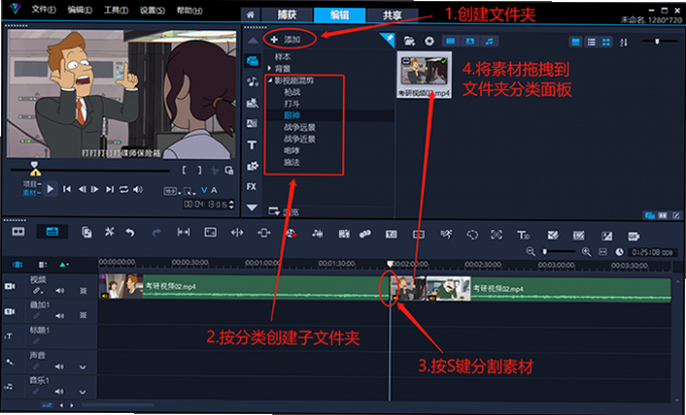
Task: Switch to 项目 preview mode
Action: coord(32,185)
